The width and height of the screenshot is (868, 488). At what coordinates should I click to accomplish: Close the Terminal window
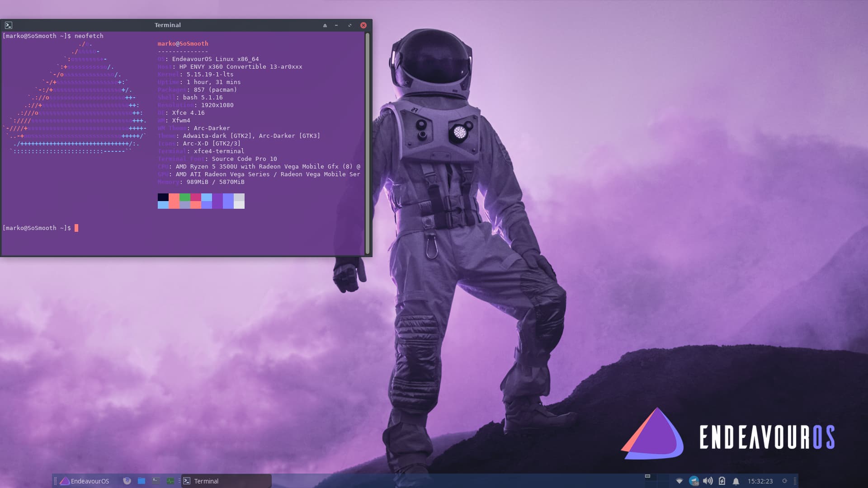point(363,25)
